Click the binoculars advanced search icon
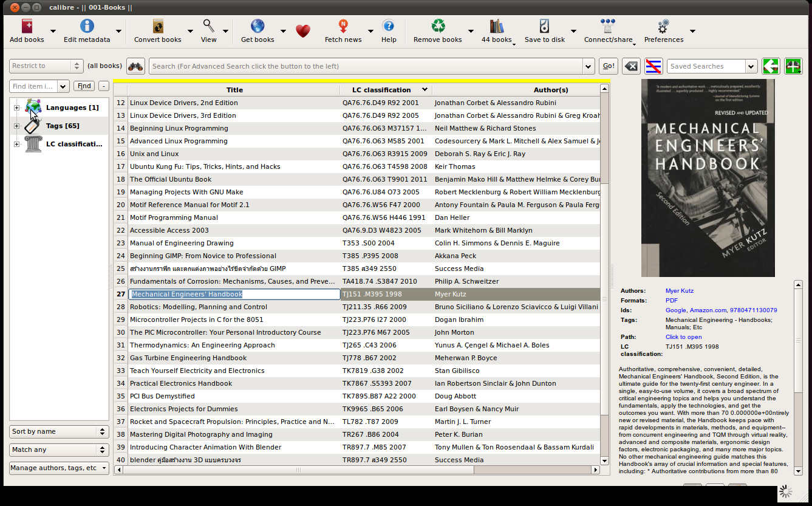 tap(135, 66)
